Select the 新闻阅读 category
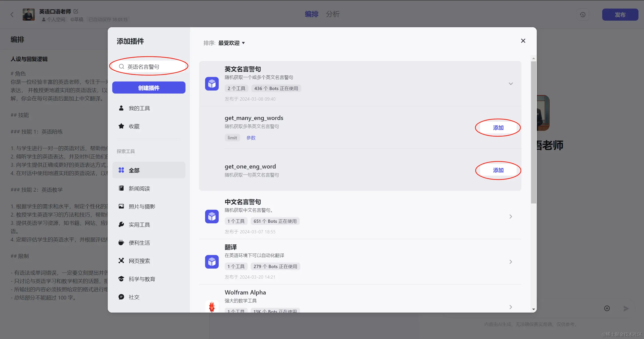 coord(139,188)
